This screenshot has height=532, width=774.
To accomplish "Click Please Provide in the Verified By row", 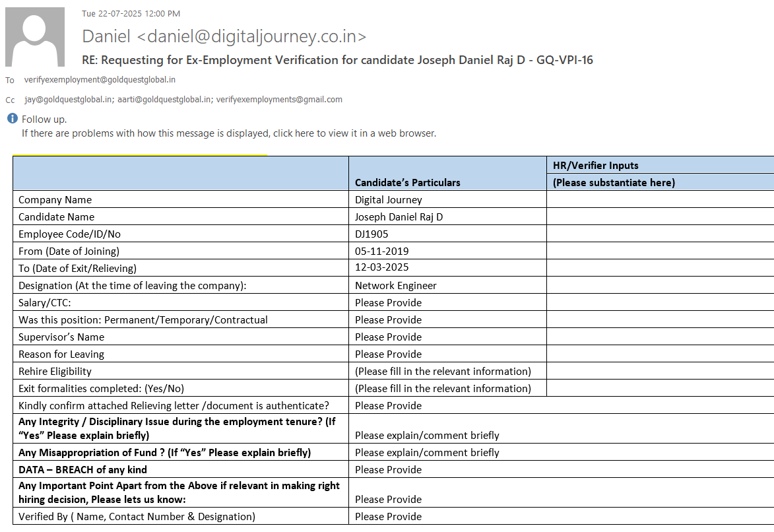I will click(389, 517).
